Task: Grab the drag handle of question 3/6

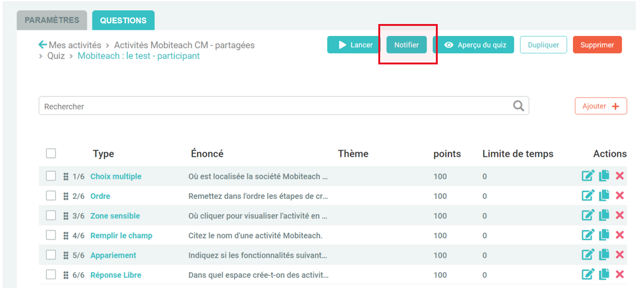Action: pos(66,216)
